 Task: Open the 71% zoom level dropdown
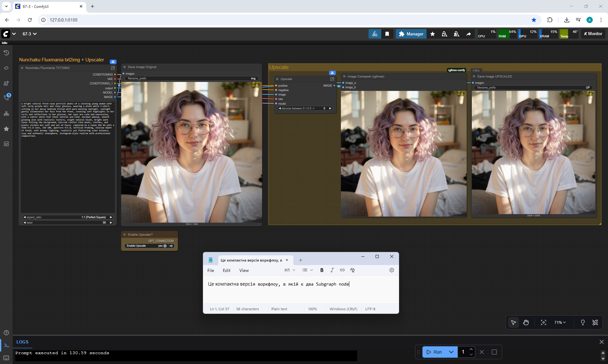560,322
